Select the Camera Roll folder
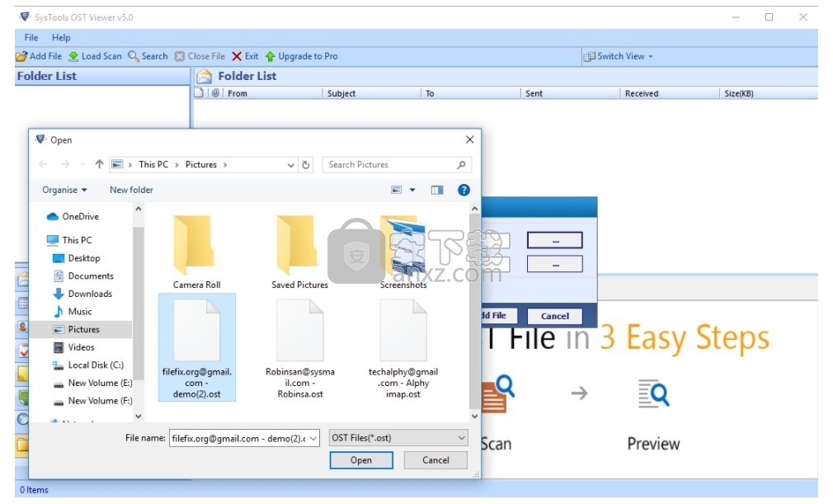The image size is (833, 504). click(196, 252)
